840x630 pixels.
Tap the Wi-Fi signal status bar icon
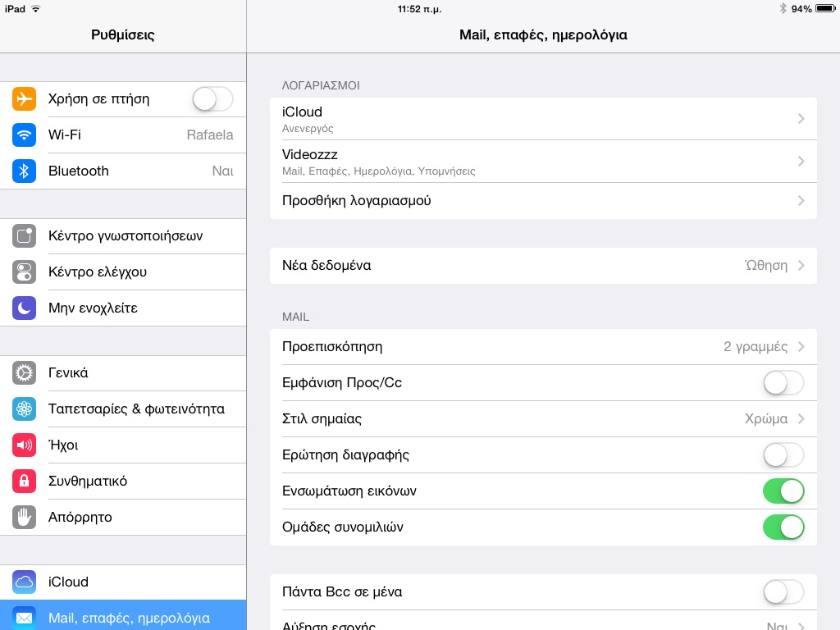[x=36, y=8]
